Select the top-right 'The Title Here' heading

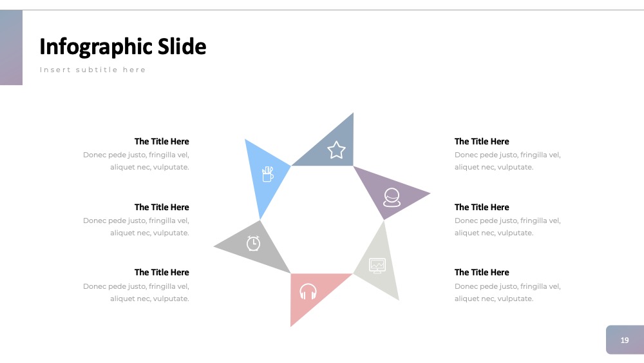tap(482, 141)
